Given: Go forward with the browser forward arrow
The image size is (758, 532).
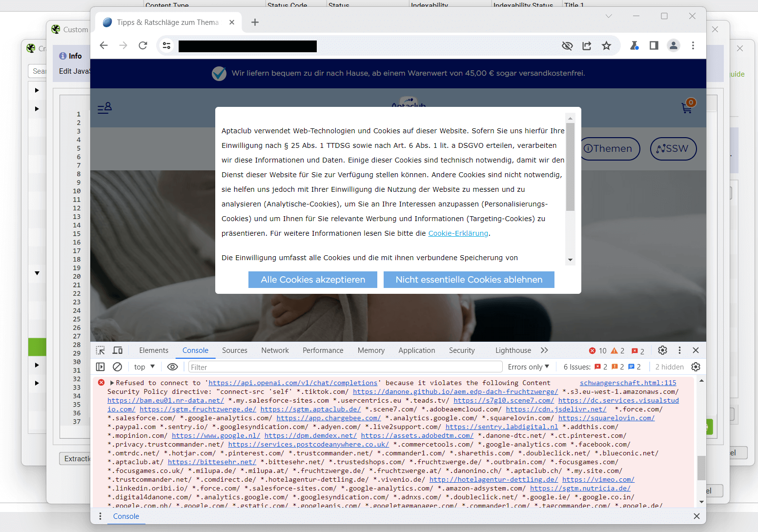Looking at the screenshot, I should click(123, 45).
